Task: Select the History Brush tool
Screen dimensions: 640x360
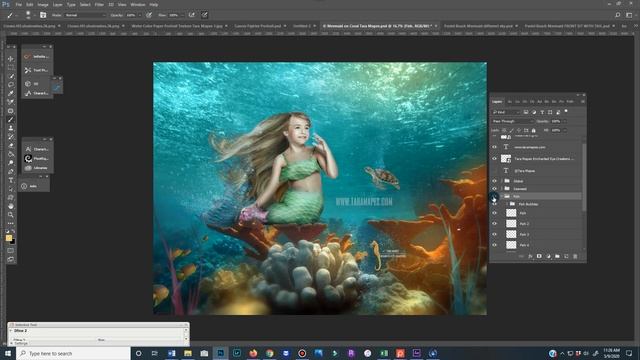Action: 11,137
